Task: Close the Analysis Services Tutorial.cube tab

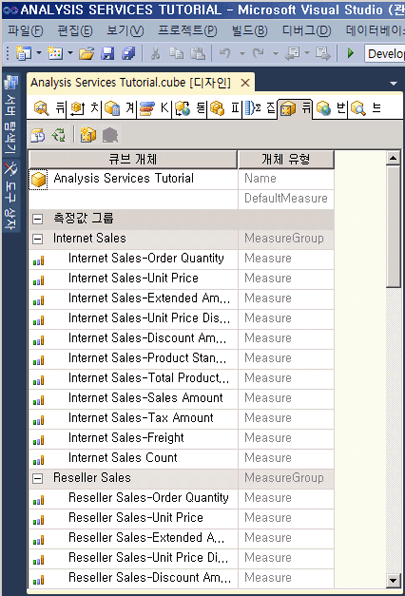Action: (245, 82)
